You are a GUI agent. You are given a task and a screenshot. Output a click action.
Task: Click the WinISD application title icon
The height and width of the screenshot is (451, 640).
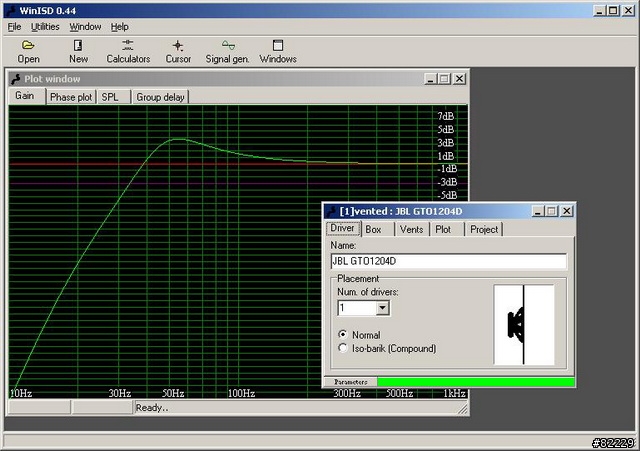11,11
